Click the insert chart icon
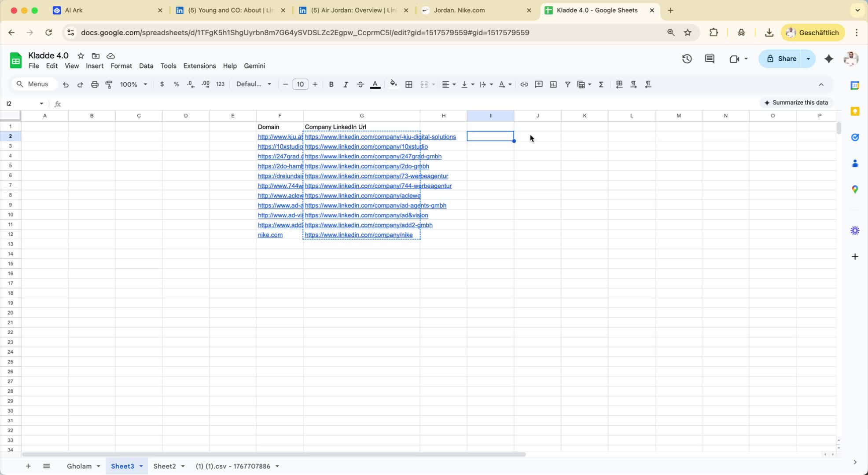The height and width of the screenshot is (475, 868). pyautogui.click(x=553, y=84)
